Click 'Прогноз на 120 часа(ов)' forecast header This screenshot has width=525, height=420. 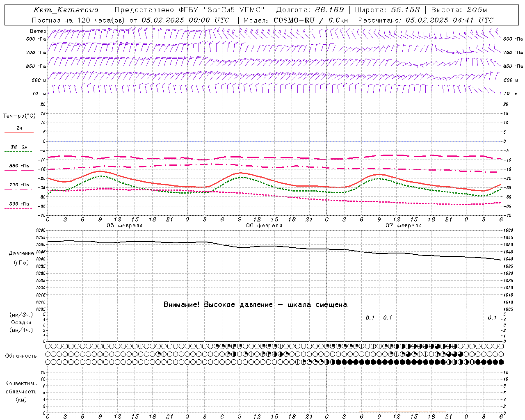click(79, 20)
